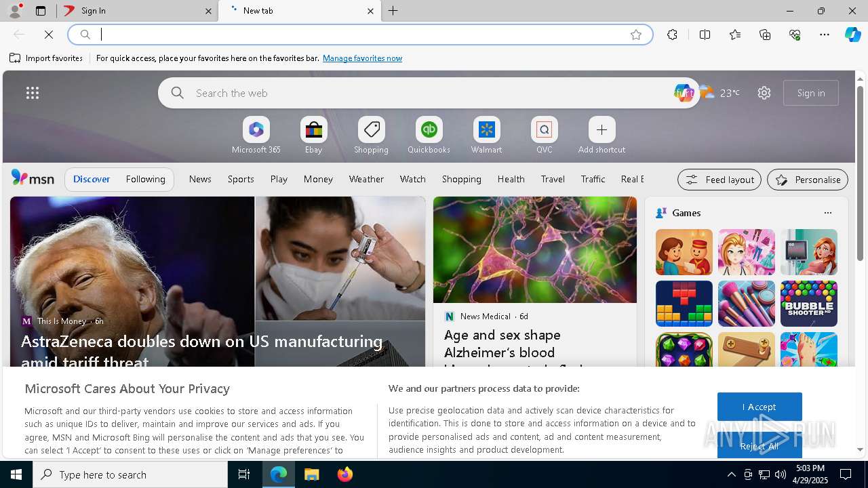Open Task View on taskbar
The width and height of the screenshot is (868, 488).
244,474
